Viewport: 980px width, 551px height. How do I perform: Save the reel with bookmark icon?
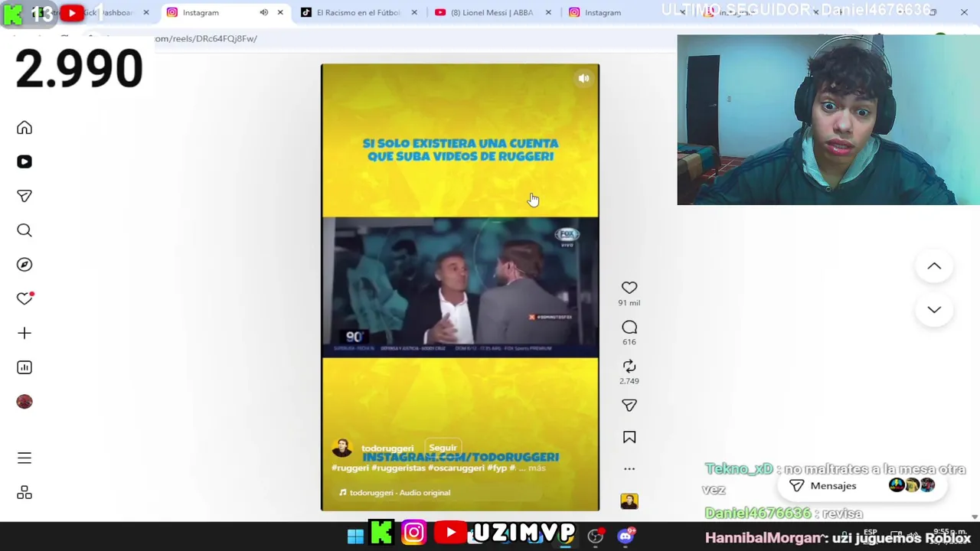(629, 437)
